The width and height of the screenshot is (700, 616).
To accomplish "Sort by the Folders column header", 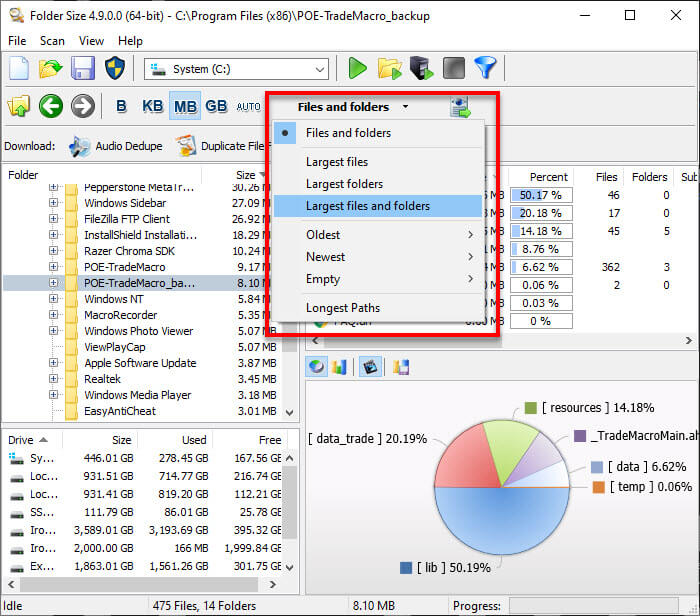I will [x=650, y=177].
